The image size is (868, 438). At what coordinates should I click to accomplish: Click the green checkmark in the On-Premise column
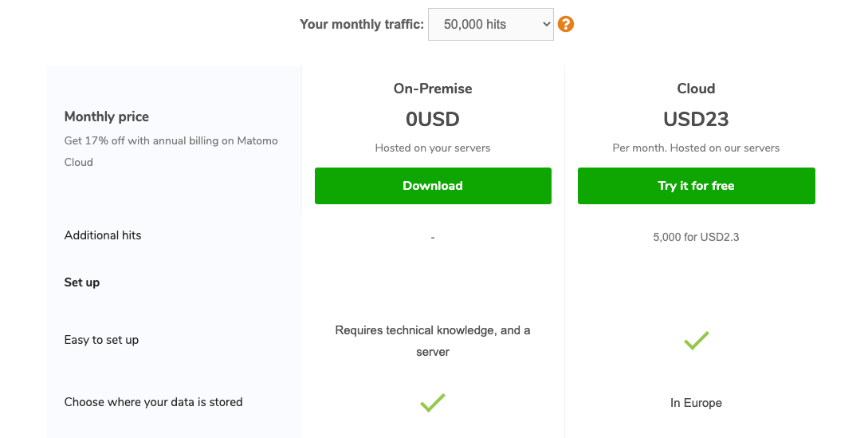point(433,403)
